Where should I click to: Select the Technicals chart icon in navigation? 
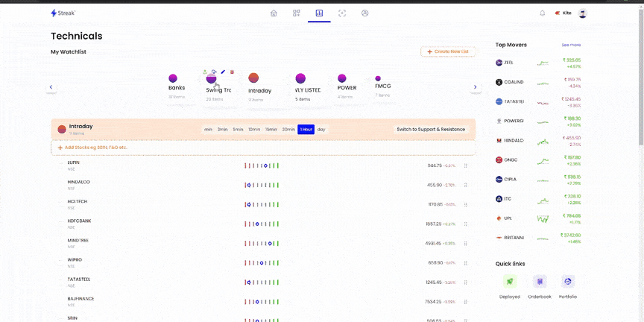[x=319, y=13]
